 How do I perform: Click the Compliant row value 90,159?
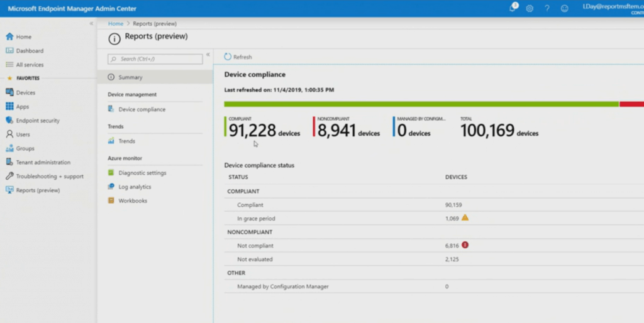click(x=453, y=204)
